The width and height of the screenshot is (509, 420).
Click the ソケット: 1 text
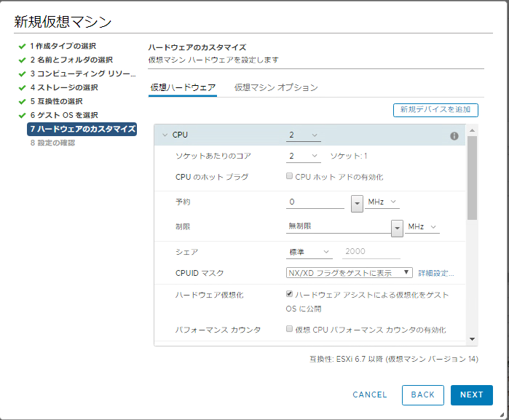[x=349, y=156]
